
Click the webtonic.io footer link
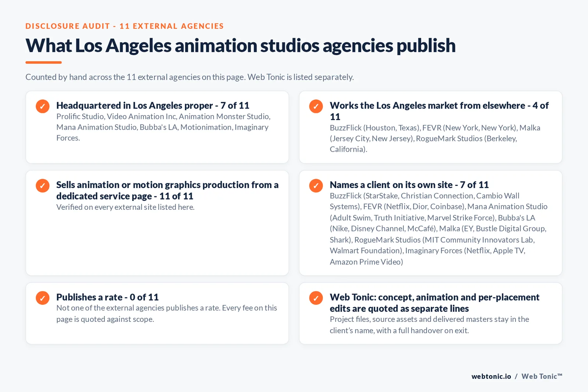point(491,376)
